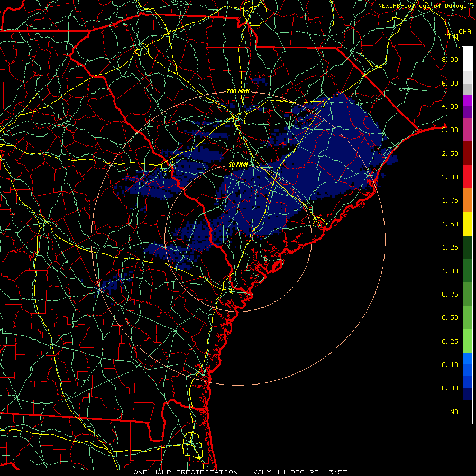The width and height of the screenshot is (476, 476).
Task: Click the 2.50 legend value
Action: [x=450, y=153]
